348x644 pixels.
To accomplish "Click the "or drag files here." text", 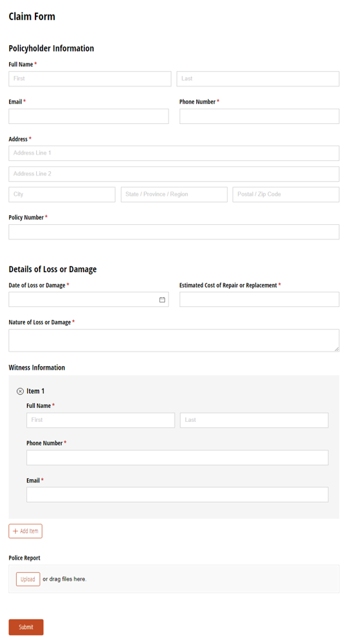I will coord(65,579).
